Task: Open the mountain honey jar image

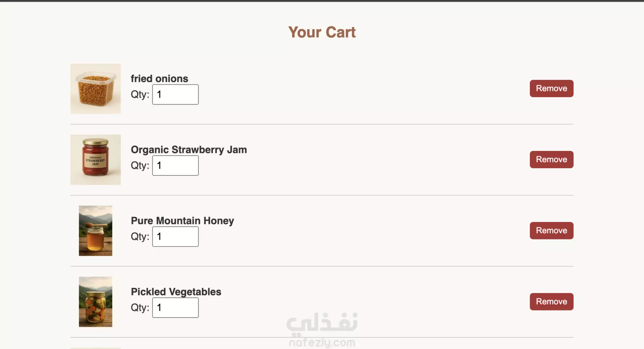Action: tap(96, 231)
